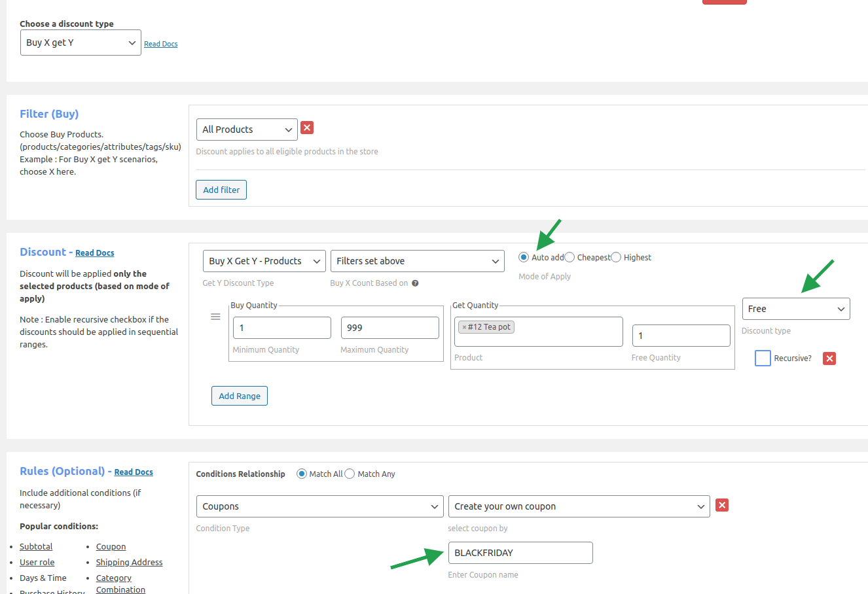Open the Free discount type dropdown

[795, 309]
